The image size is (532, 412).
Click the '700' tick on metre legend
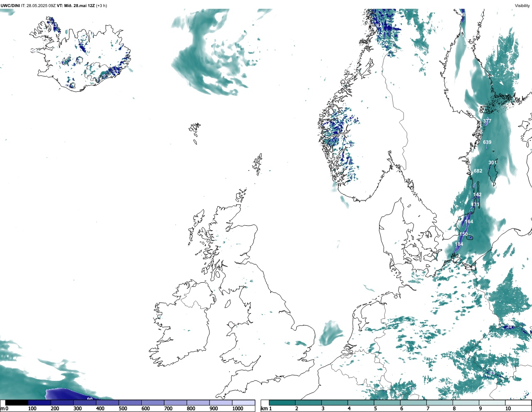(168, 409)
